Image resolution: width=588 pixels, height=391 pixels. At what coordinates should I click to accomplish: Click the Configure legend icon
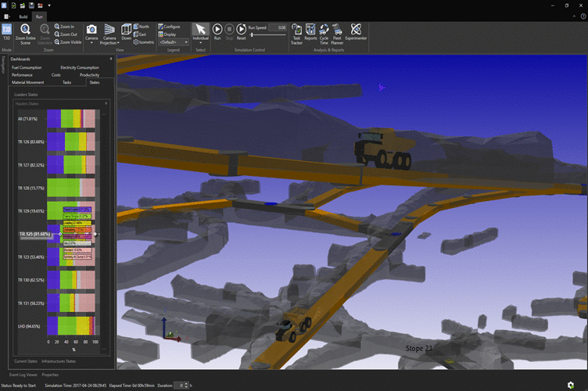click(160, 27)
